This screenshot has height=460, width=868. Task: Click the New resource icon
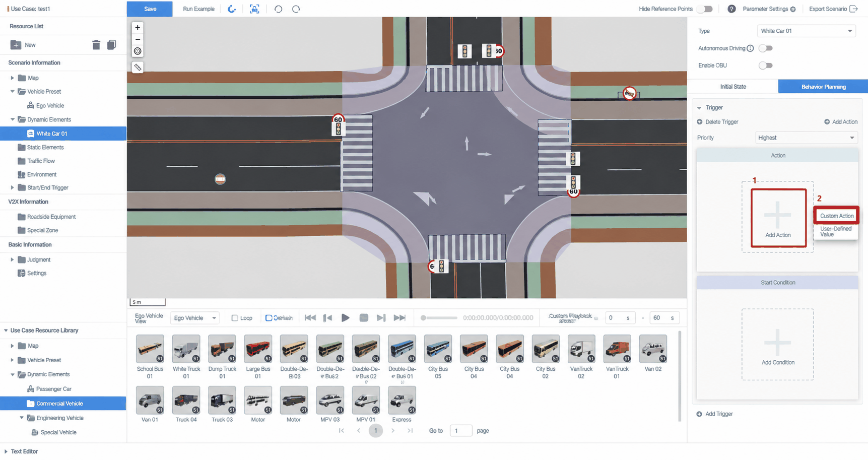tap(16, 45)
